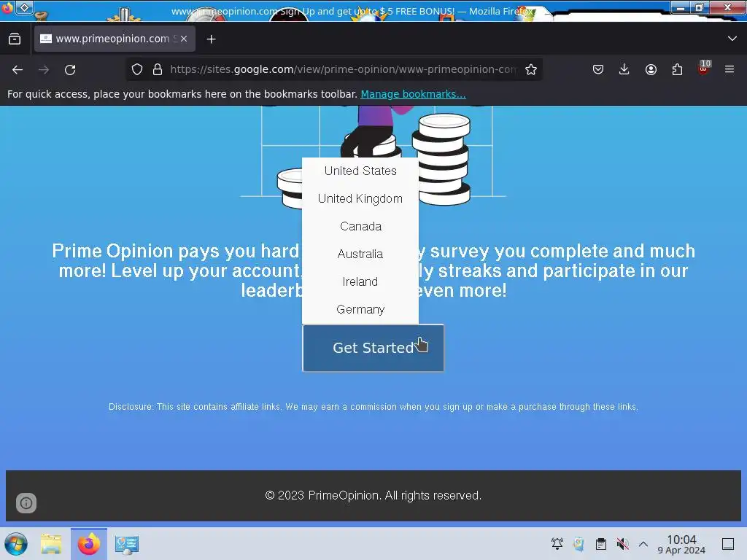Open the settings app in taskbar
The width and height of the screenshot is (747, 560).
[x=127, y=544]
